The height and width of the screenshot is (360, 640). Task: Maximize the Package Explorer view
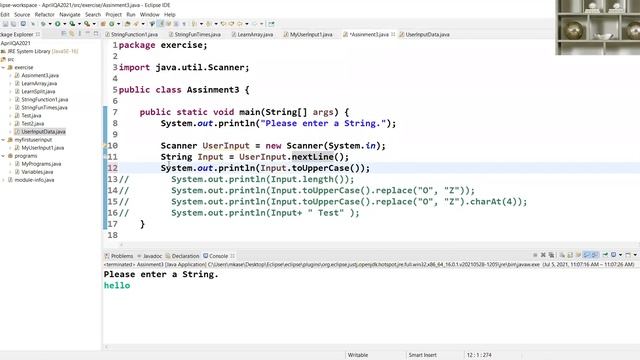96,34
